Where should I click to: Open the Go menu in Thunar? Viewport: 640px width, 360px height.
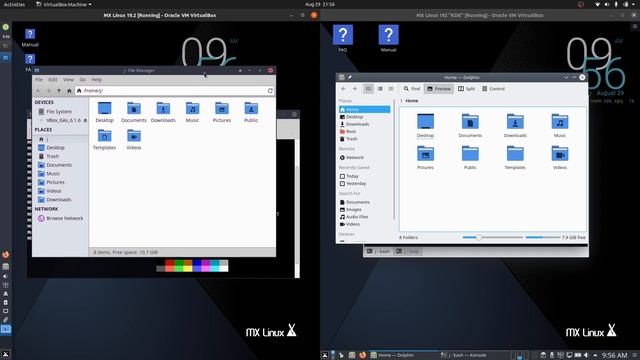tap(82, 80)
